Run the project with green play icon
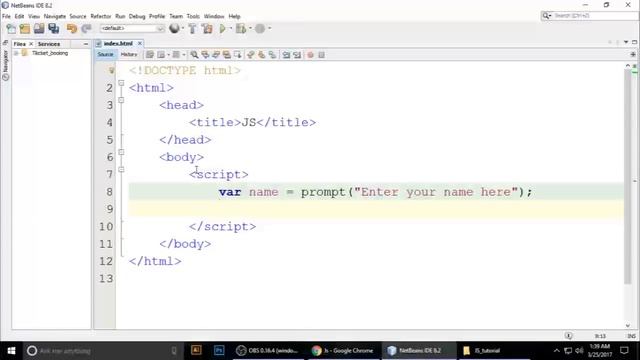Image resolution: width=640 pixels, height=360 pixels. [222, 29]
